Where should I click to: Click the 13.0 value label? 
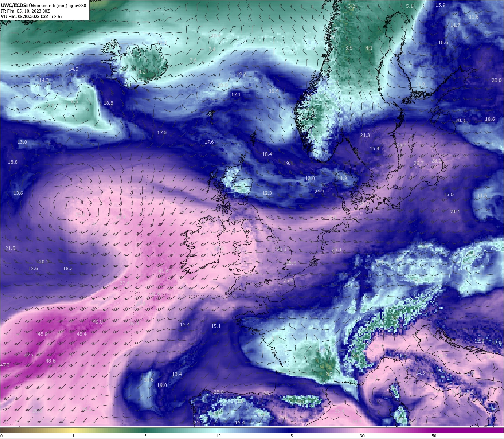pyautogui.click(x=22, y=142)
